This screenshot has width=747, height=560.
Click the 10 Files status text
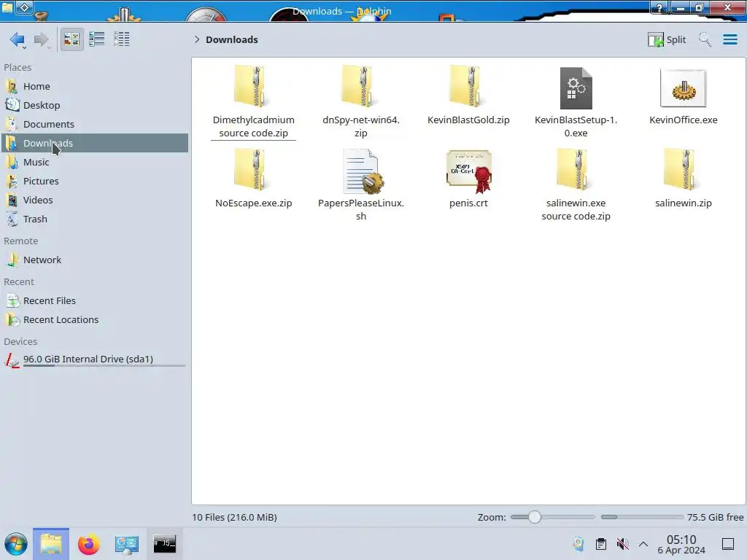tap(234, 518)
